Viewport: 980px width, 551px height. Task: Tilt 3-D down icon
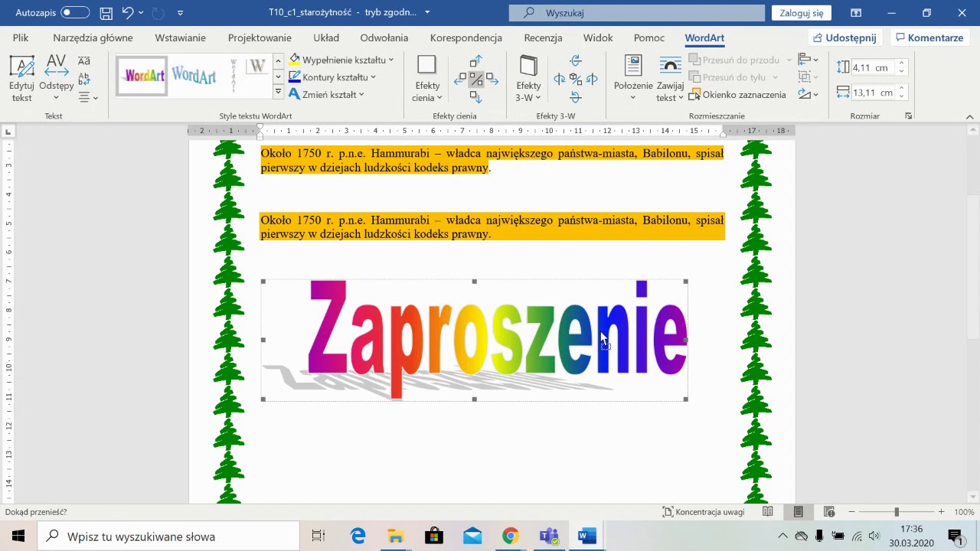click(x=576, y=97)
